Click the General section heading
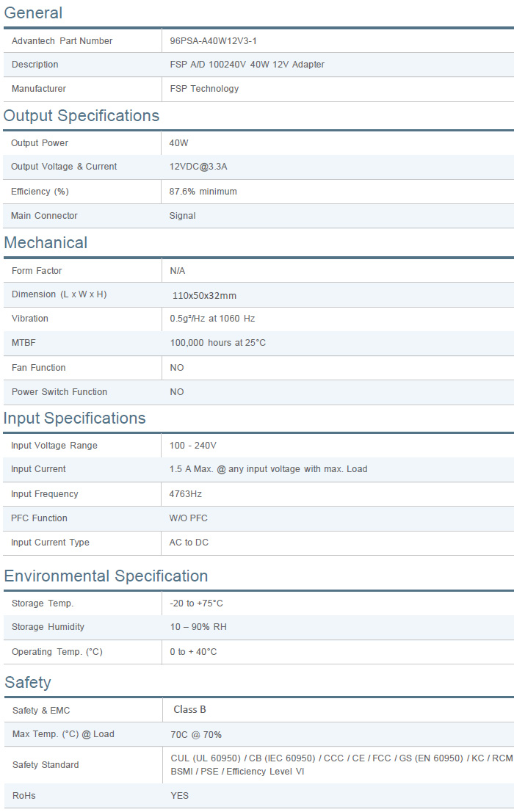This screenshot has height=812, width=514. coord(33,13)
